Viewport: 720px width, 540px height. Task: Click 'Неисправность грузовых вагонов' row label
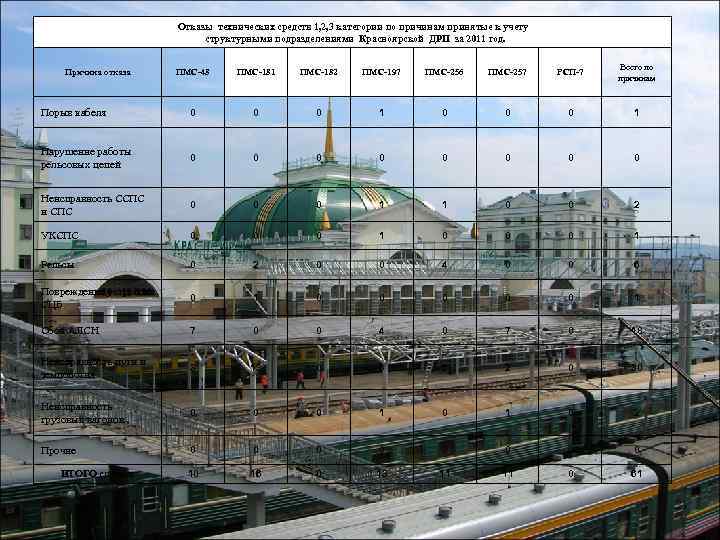point(84,413)
